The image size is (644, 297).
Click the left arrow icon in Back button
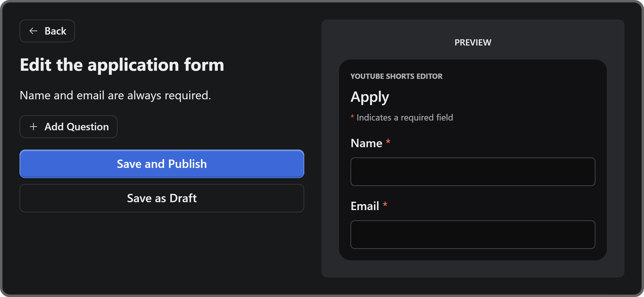coord(33,31)
